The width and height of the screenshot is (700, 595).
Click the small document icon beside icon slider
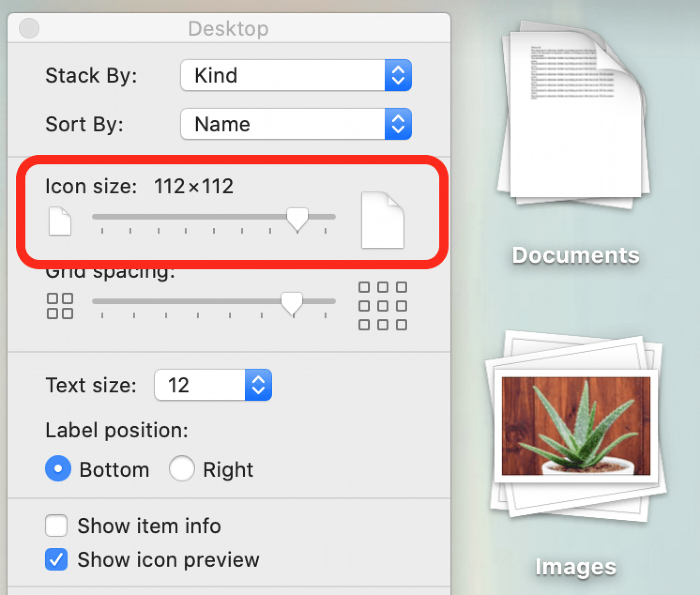pos(60,221)
